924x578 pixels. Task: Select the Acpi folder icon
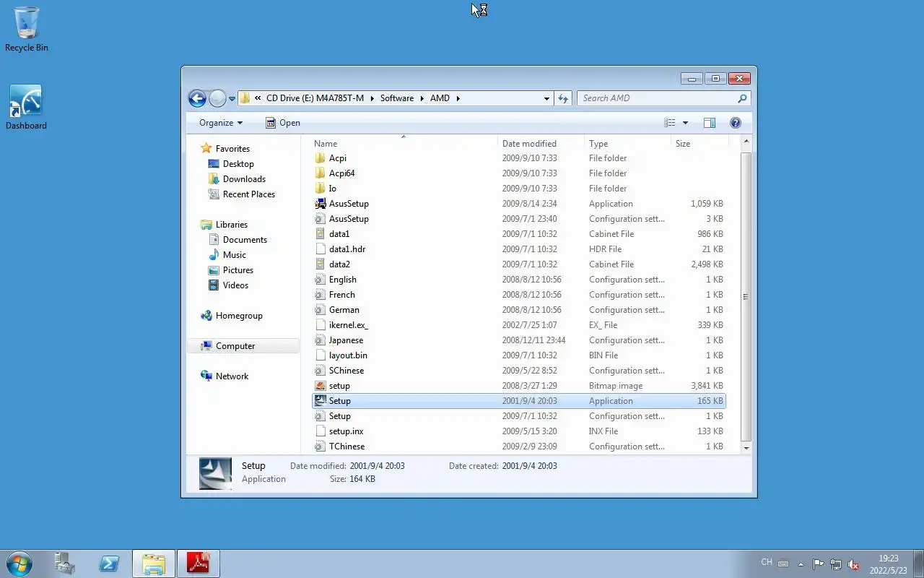[x=321, y=158]
